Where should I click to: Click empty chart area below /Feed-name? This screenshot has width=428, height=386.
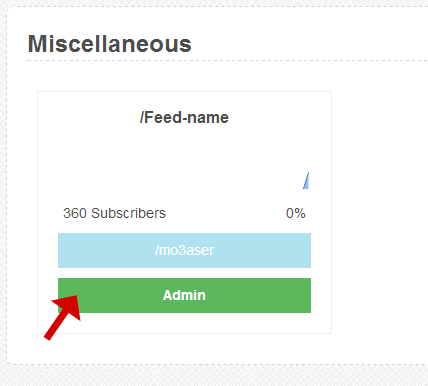tap(180, 160)
